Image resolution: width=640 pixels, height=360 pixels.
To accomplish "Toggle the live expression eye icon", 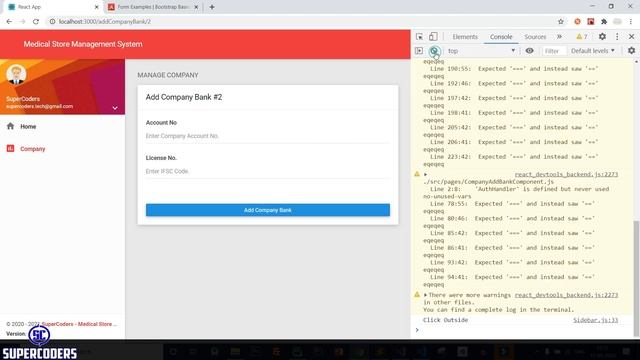I will click(x=529, y=51).
